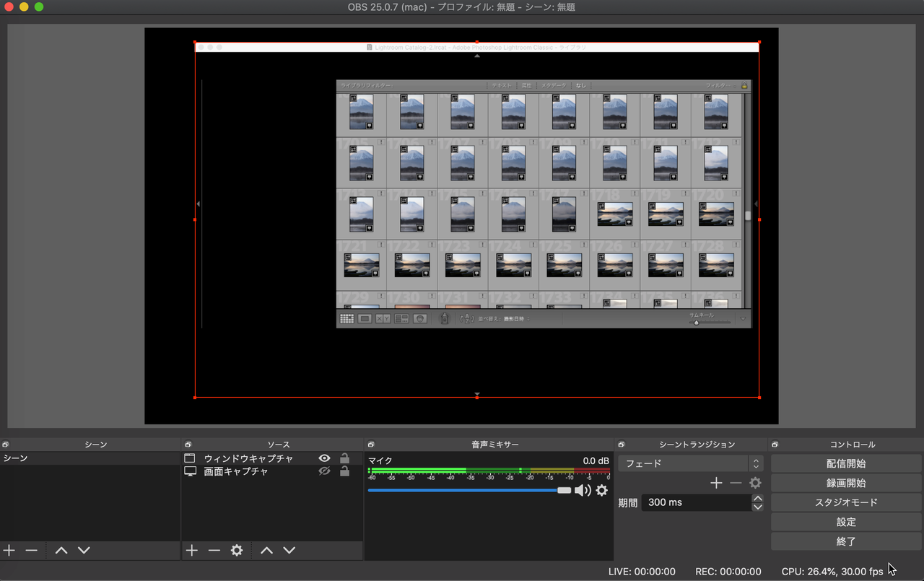Select 画面キャプチャ source row
Image resolution: width=924 pixels, height=581 pixels.
(x=272, y=471)
